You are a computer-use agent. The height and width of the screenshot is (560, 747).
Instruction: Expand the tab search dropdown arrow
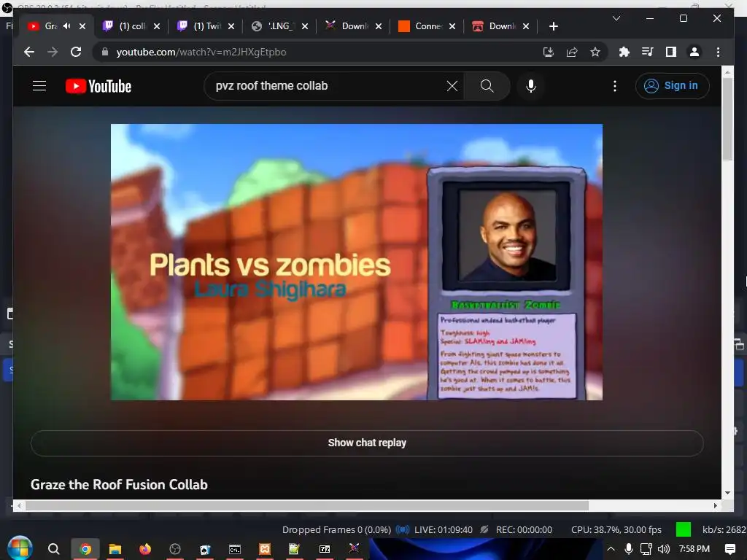pos(616,18)
